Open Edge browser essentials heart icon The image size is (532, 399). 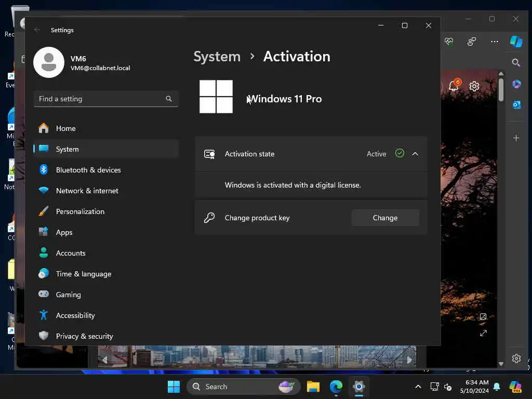point(449,42)
